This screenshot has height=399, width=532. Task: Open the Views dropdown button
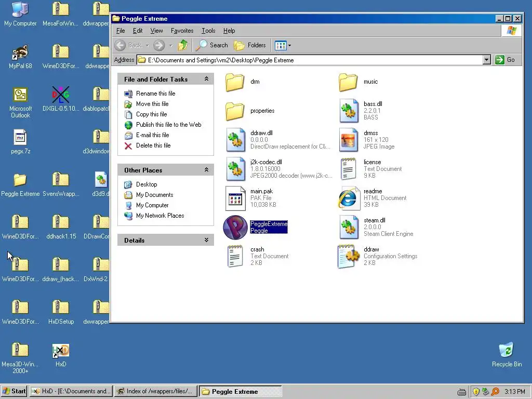[x=283, y=46]
